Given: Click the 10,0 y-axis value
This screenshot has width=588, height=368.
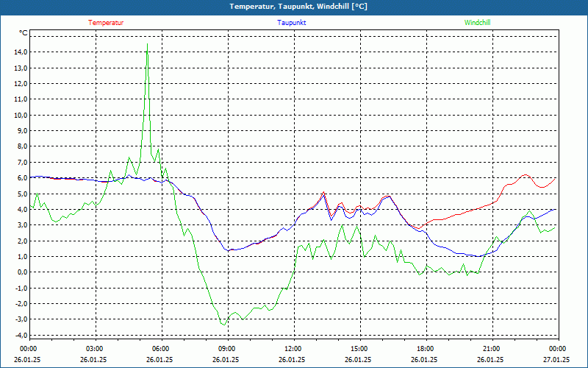Looking at the screenshot, I should coord(21,116).
